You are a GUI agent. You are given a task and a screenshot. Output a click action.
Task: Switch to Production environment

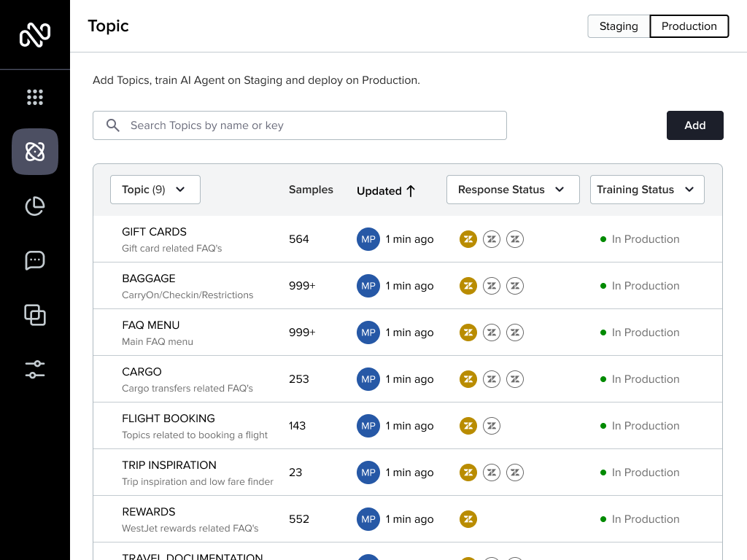click(689, 26)
